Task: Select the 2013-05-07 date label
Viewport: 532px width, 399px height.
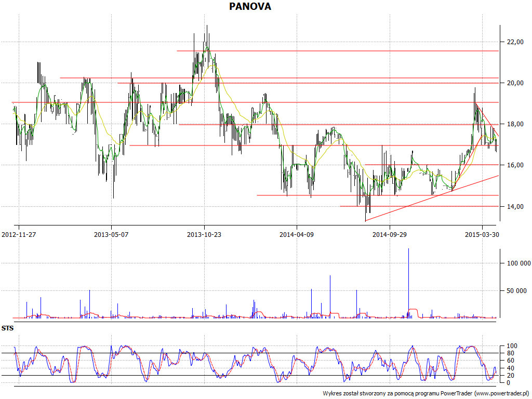Action: (x=111, y=234)
